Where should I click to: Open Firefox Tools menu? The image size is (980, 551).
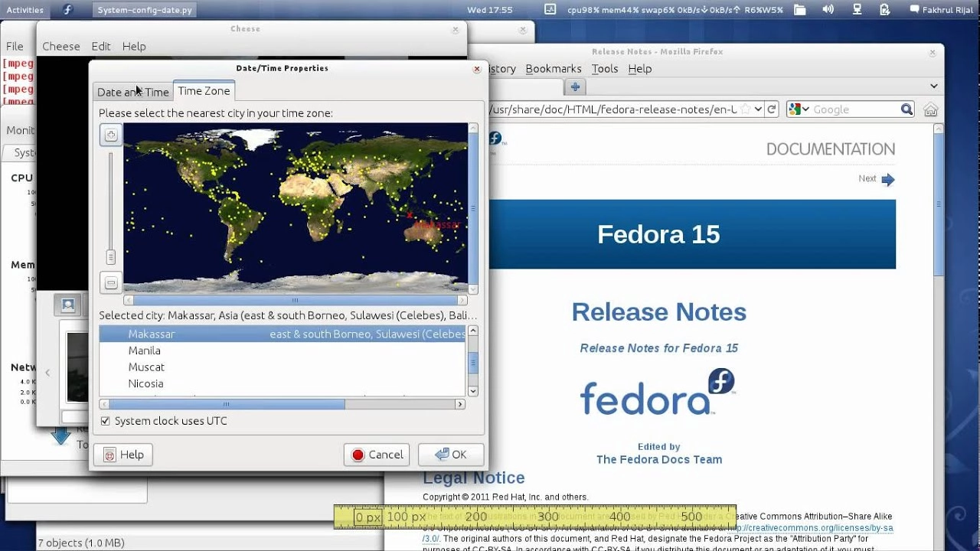pyautogui.click(x=605, y=68)
